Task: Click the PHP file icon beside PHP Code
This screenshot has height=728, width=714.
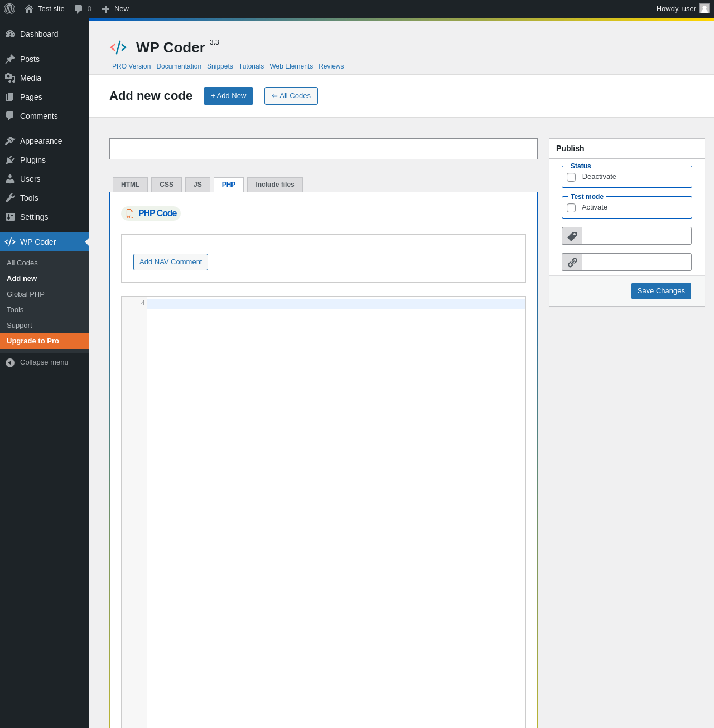Action: click(129, 213)
